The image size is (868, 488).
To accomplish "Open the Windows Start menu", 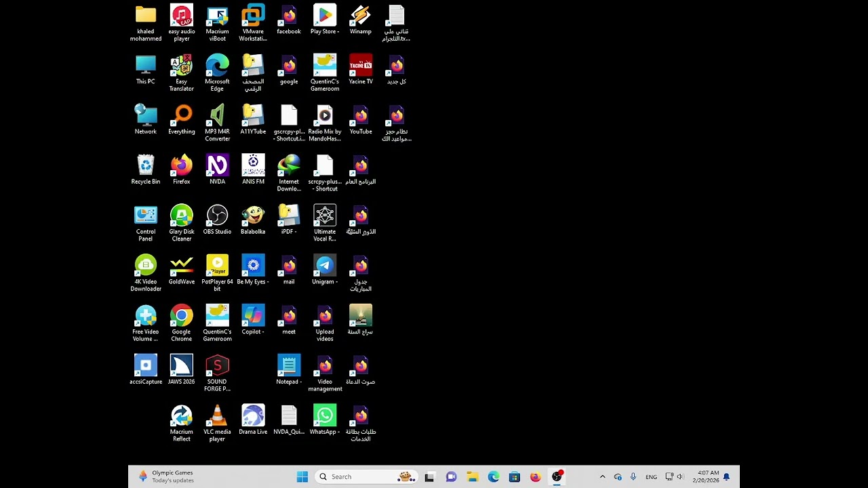I will click(302, 476).
